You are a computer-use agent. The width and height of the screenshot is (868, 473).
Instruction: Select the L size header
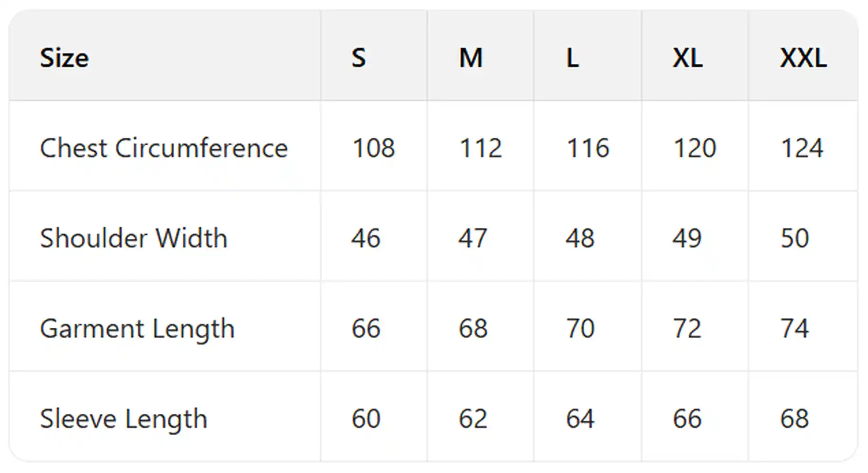click(x=572, y=58)
